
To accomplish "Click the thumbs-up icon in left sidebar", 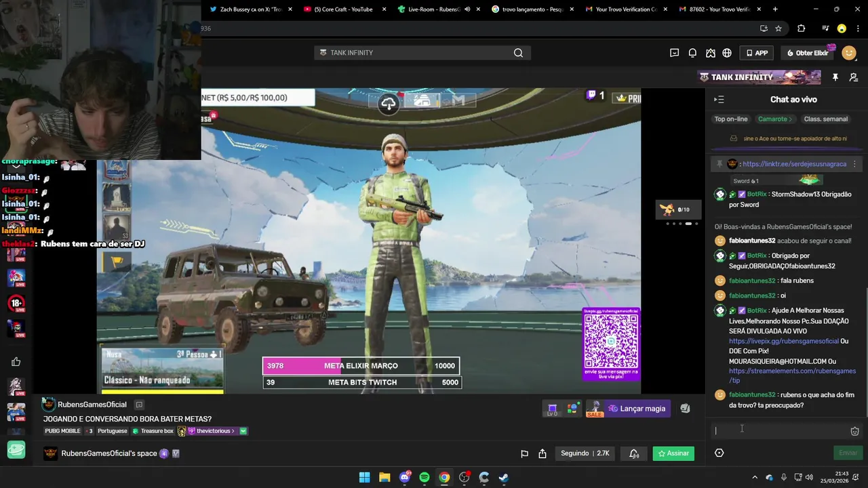I will 16,362.
